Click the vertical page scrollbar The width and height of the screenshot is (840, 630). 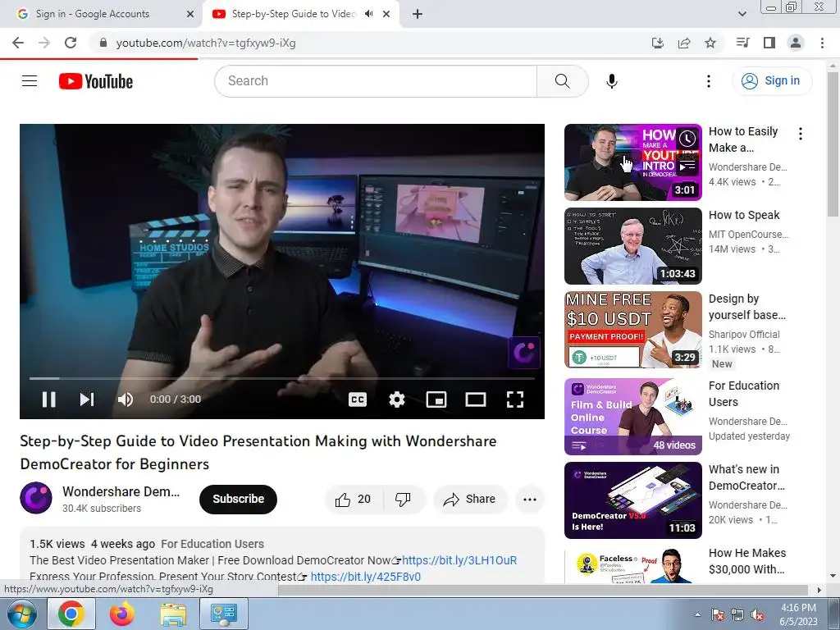[833, 144]
